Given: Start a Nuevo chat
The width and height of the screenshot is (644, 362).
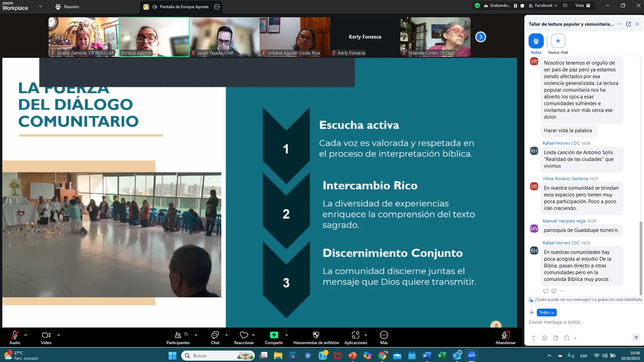Looking at the screenshot, I should (x=558, y=41).
